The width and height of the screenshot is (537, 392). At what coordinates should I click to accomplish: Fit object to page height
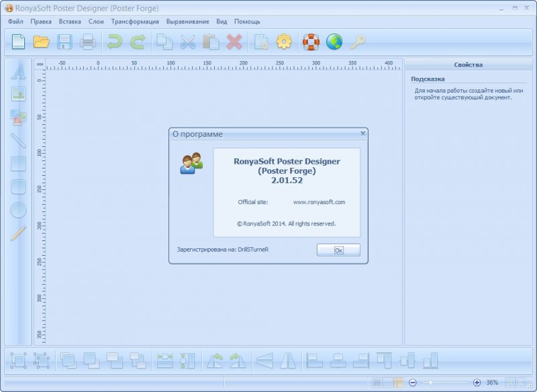pyautogui.click(x=188, y=360)
